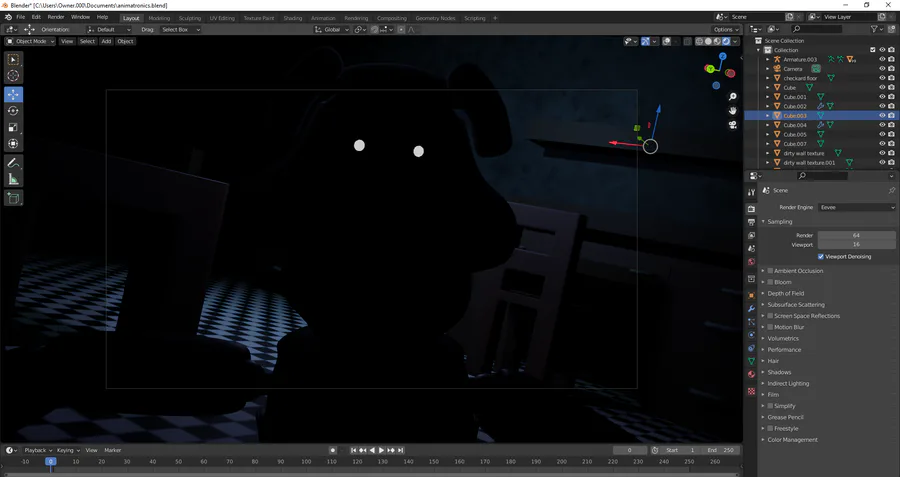Open the Physics properties tab
Image resolution: width=900 pixels, height=477 pixels.
[x=751, y=335]
